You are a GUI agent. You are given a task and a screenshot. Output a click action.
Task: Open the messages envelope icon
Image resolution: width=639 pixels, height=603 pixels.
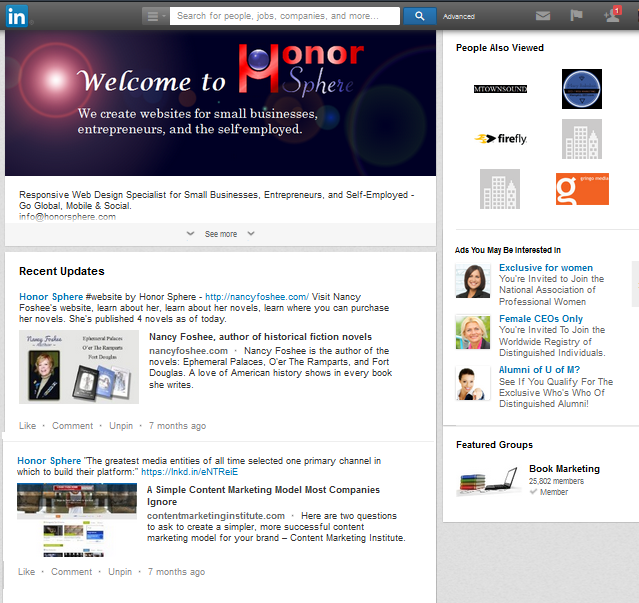(x=542, y=16)
